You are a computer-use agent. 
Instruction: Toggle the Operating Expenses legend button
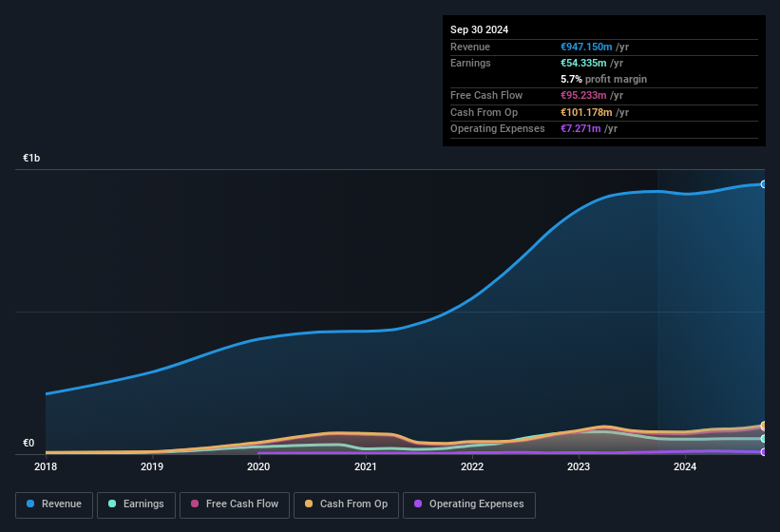pyautogui.click(x=469, y=505)
